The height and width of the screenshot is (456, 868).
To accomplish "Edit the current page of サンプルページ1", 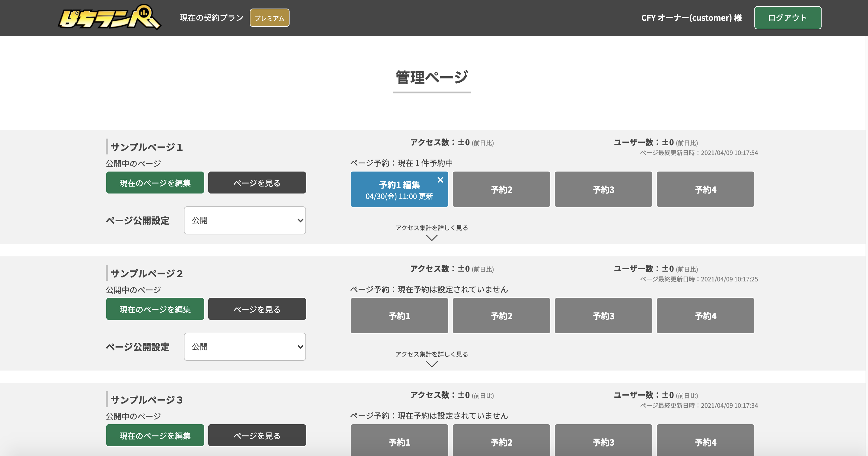I will [x=155, y=182].
